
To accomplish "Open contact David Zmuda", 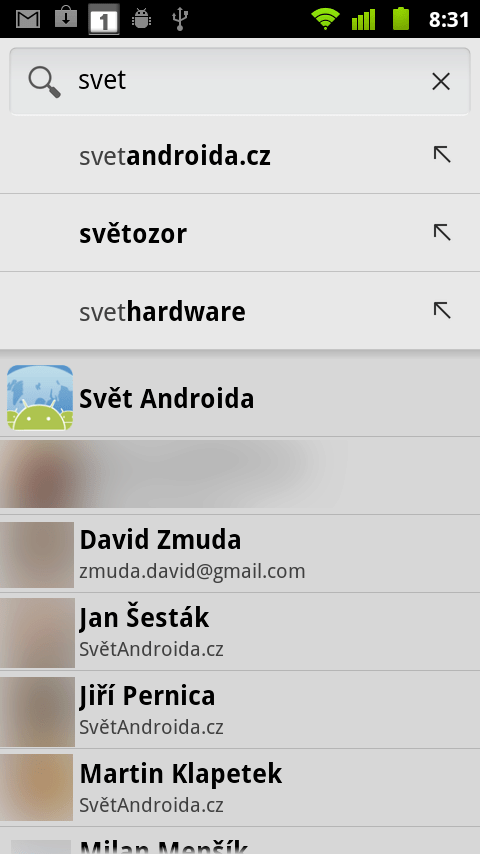I will click(240, 554).
